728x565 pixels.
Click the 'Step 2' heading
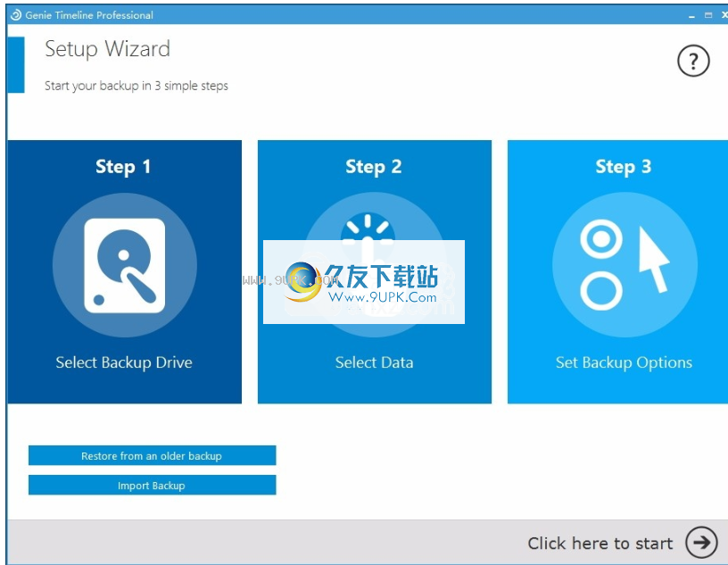pos(373,166)
